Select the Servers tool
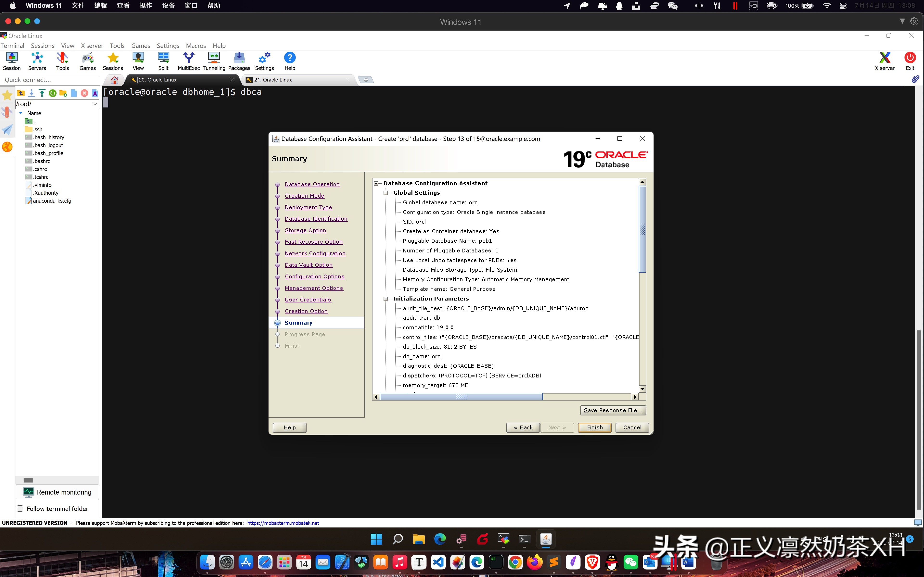924x577 pixels. pyautogui.click(x=37, y=60)
